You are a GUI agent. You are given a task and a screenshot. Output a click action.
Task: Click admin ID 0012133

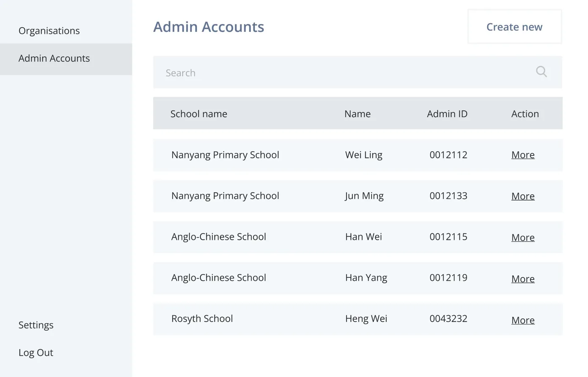click(x=448, y=196)
